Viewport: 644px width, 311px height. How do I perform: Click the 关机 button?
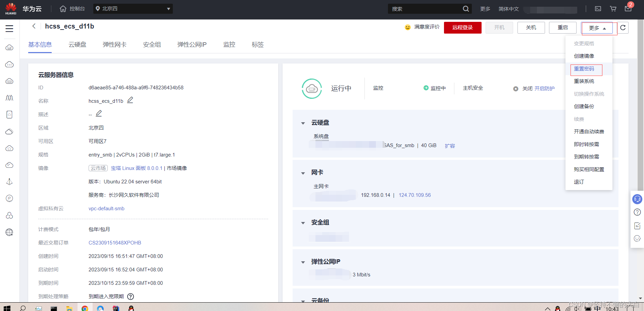tap(531, 28)
